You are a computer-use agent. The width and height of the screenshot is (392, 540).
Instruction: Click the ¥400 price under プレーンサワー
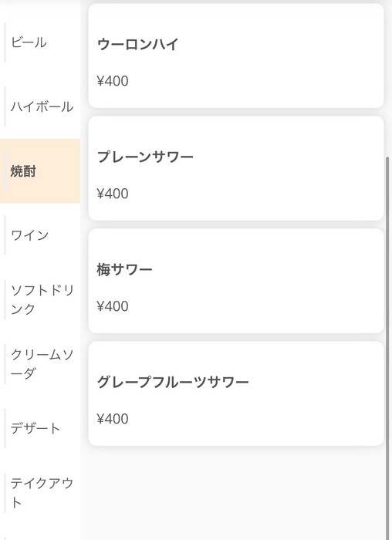(113, 194)
